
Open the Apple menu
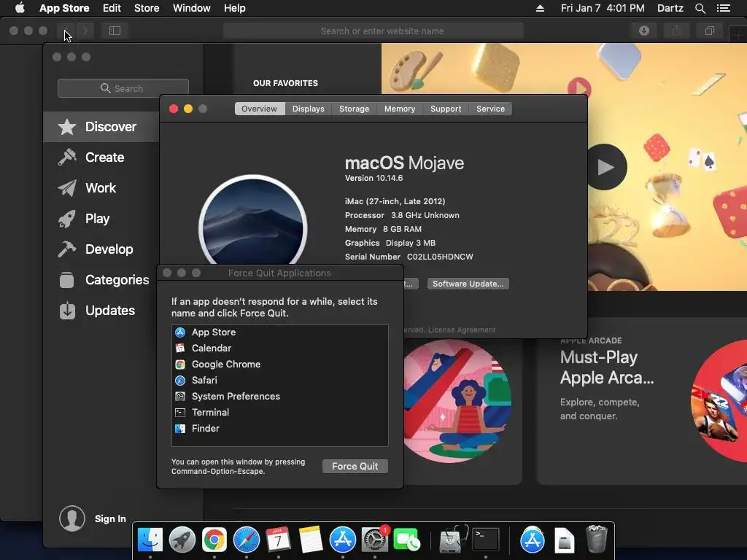(20, 8)
